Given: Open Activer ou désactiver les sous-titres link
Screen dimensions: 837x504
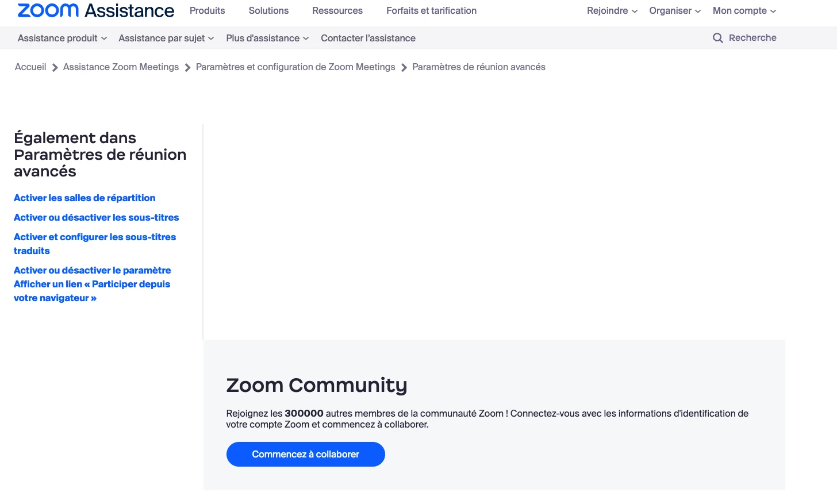Looking at the screenshot, I should (x=96, y=217).
